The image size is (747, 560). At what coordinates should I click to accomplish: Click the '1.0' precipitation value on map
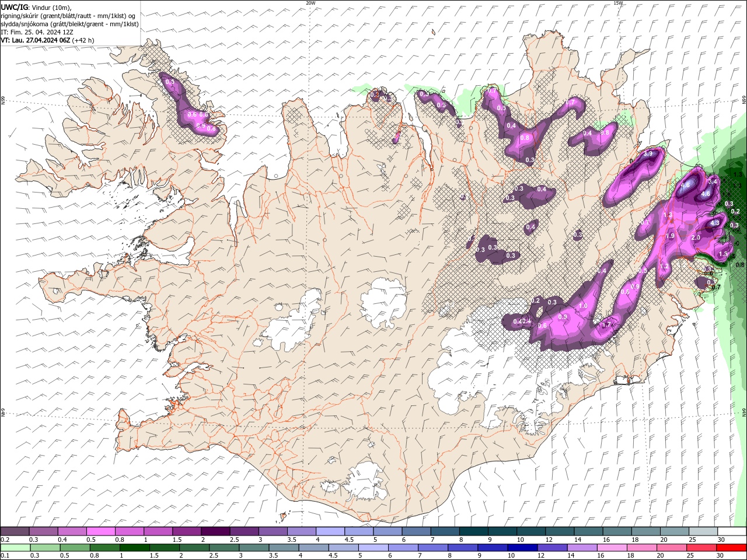click(582, 306)
